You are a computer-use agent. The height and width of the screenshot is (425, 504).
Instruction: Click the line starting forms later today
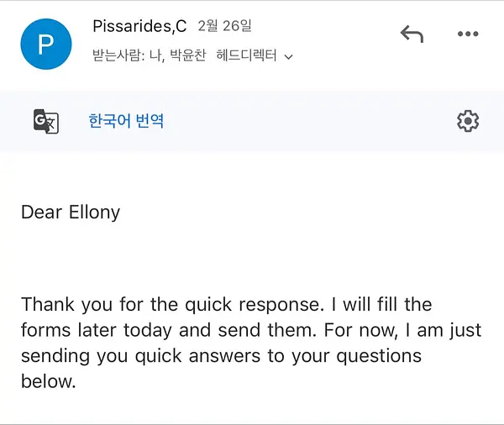(x=251, y=330)
